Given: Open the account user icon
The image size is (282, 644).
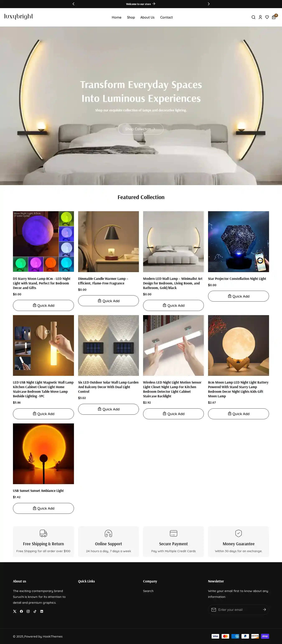Looking at the screenshot, I should pos(260,17).
